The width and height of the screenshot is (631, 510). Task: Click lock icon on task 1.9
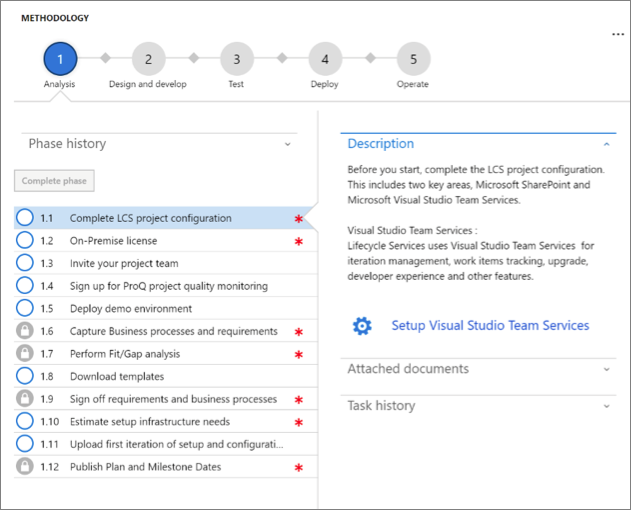(x=25, y=399)
